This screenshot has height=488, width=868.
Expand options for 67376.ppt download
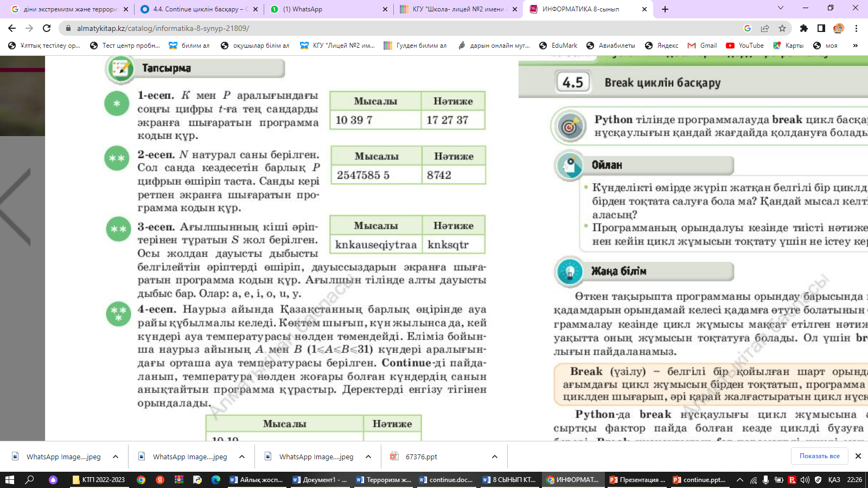(495, 457)
